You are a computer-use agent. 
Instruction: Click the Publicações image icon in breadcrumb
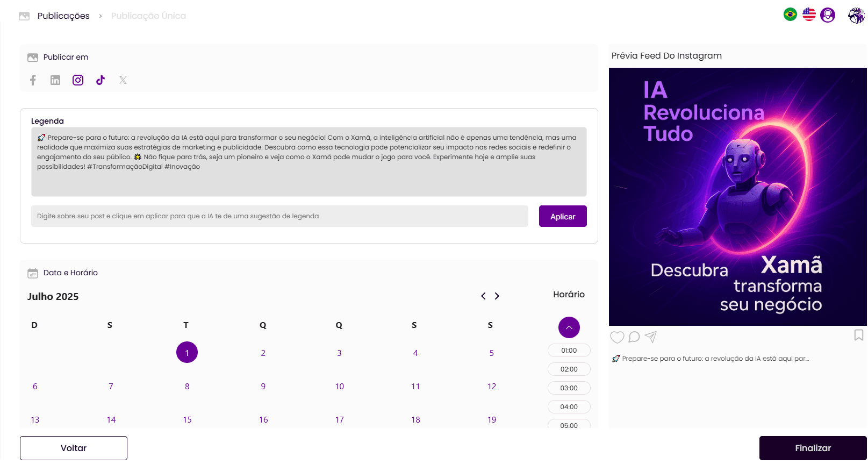click(x=24, y=16)
